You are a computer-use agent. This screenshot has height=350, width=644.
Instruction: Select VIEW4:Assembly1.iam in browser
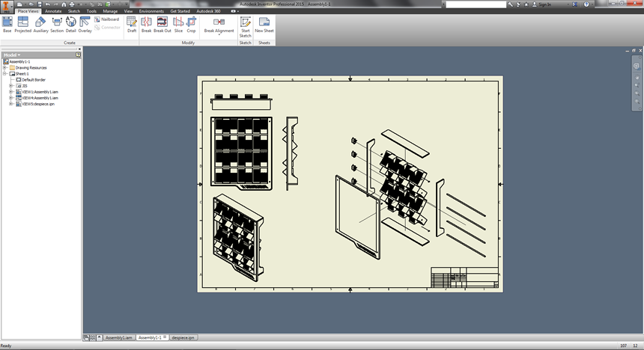40,98
